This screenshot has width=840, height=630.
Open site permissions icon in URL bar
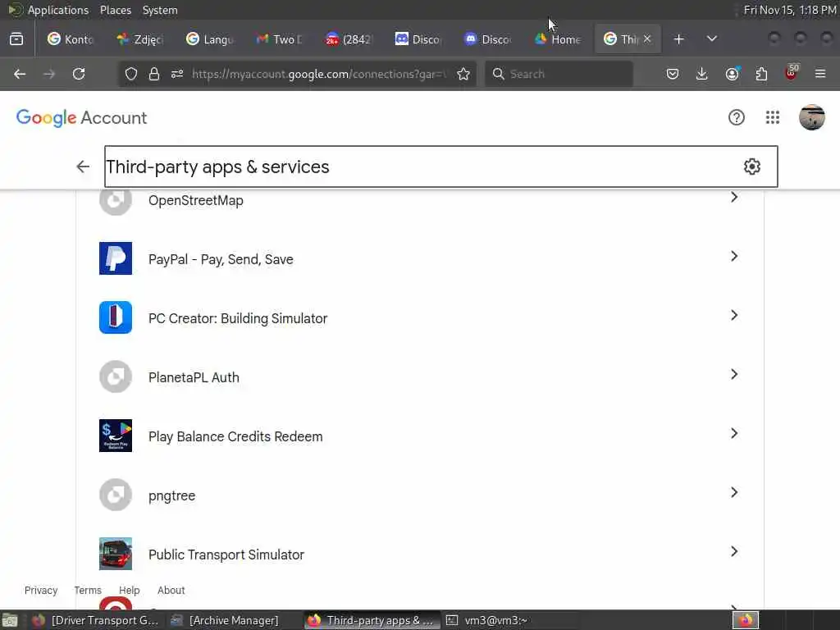[177, 74]
